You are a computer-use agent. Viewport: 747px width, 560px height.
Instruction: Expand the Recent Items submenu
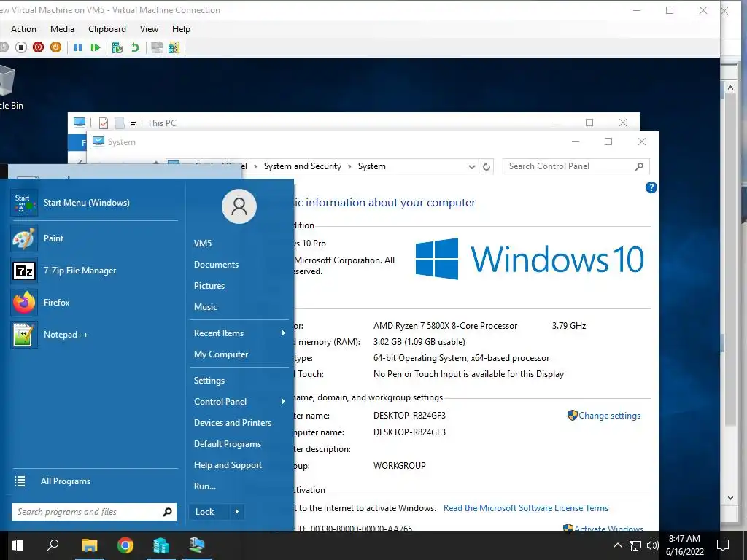[239, 332]
